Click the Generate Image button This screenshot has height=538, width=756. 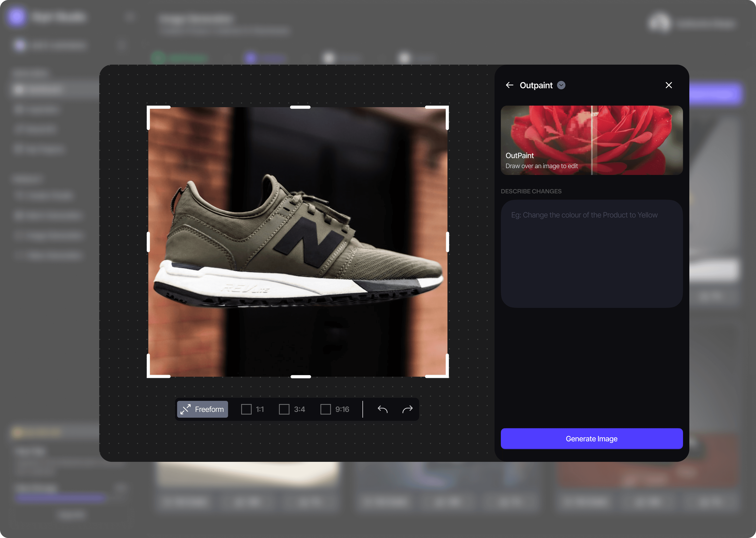tap(591, 439)
